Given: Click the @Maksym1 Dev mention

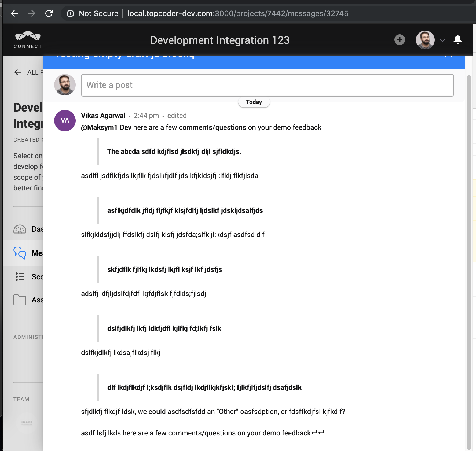Looking at the screenshot, I should (x=106, y=127).
